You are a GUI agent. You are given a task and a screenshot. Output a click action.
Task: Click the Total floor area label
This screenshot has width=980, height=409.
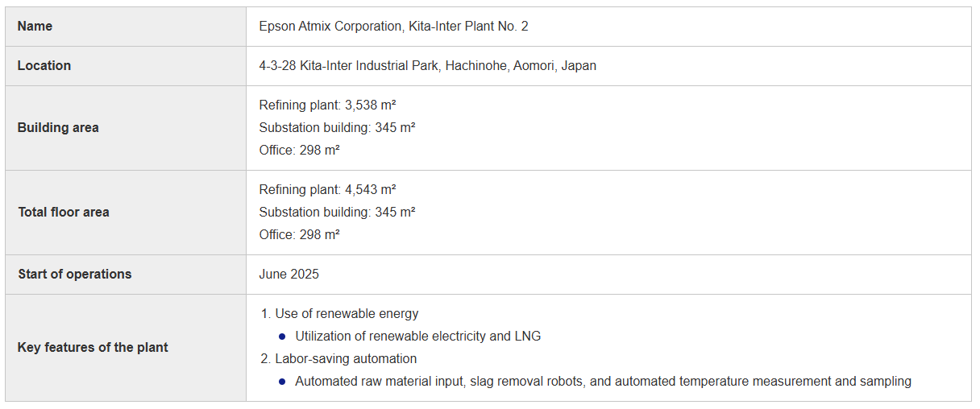tap(63, 213)
